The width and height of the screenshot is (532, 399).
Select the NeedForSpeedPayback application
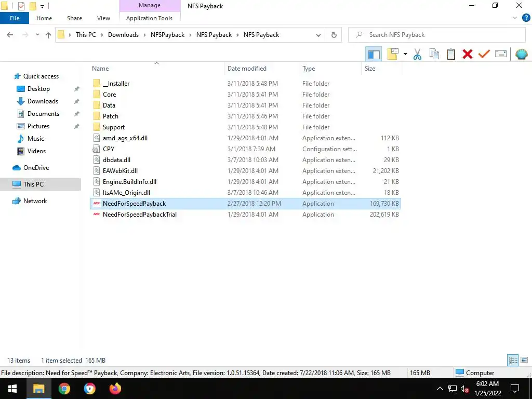click(x=246, y=204)
